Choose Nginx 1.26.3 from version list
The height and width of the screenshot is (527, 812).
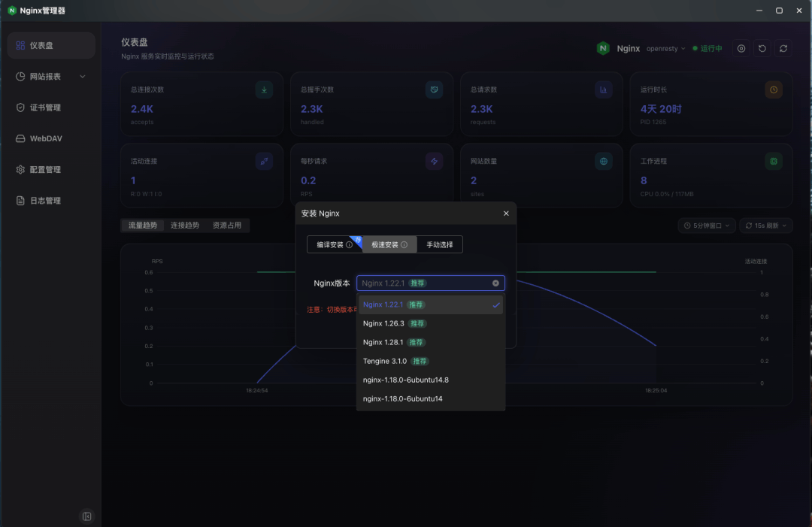pos(383,323)
